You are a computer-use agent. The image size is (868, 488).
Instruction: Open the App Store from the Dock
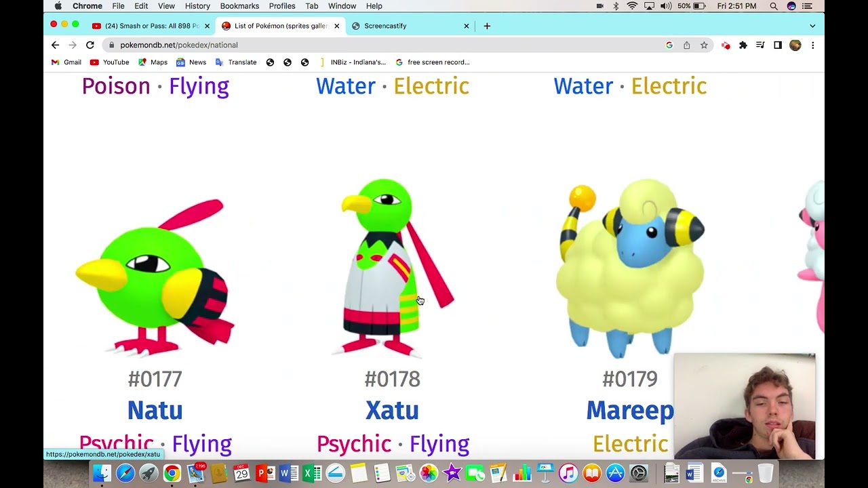(x=615, y=473)
